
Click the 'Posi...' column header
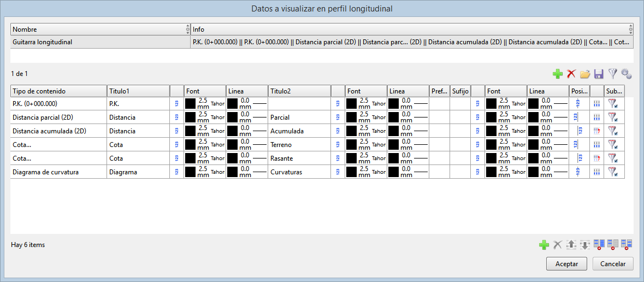tap(579, 91)
